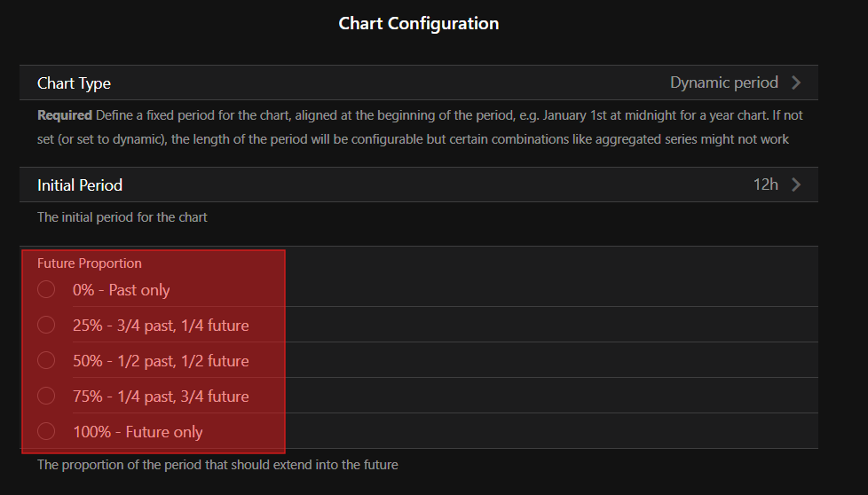
Task: Click the 12h initial period value
Action: click(765, 185)
